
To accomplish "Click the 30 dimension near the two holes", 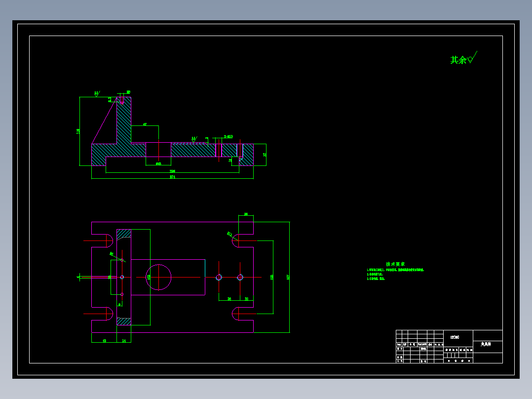I will pos(229,299).
